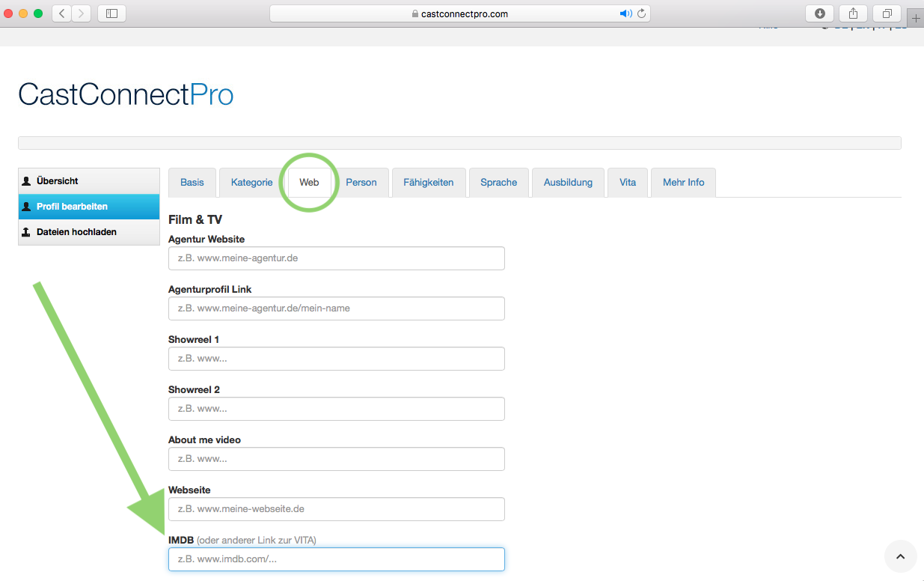Image resolution: width=924 pixels, height=581 pixels.
Task: Open a new tab with plus button
Action: coord(916,18)
